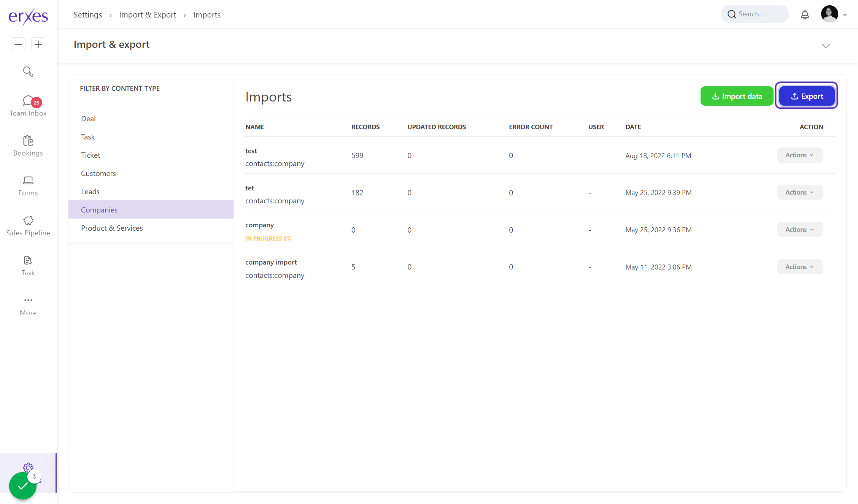Open notifications bell icon
858x504 pixels.
805,15
